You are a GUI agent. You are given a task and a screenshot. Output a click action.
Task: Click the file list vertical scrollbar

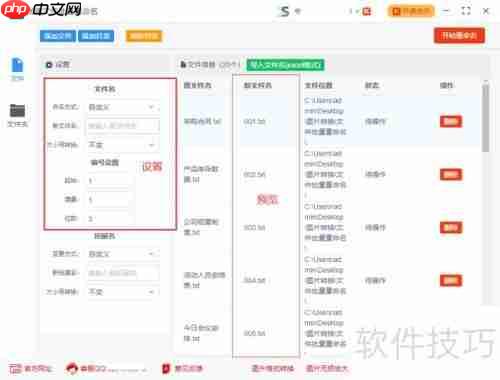coord(486,117)
